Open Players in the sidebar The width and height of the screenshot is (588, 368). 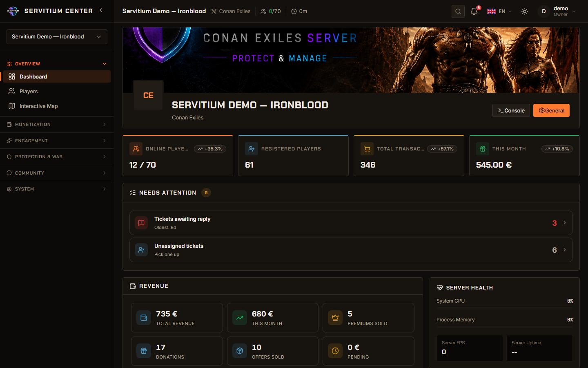click(x=57, y=91)
